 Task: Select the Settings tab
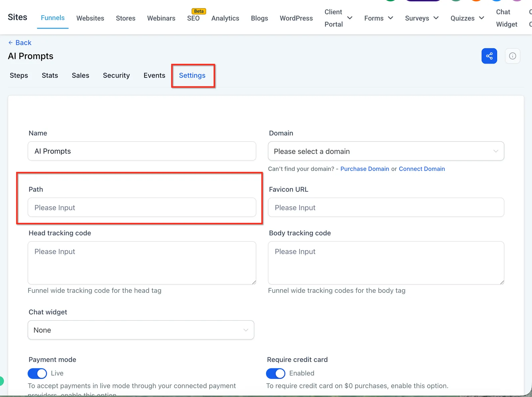pyautogui.click(x=192, y=75)
